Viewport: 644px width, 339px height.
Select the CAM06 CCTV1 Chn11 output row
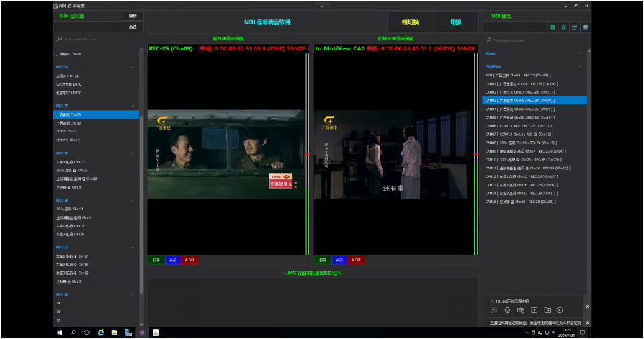[535, 126]
